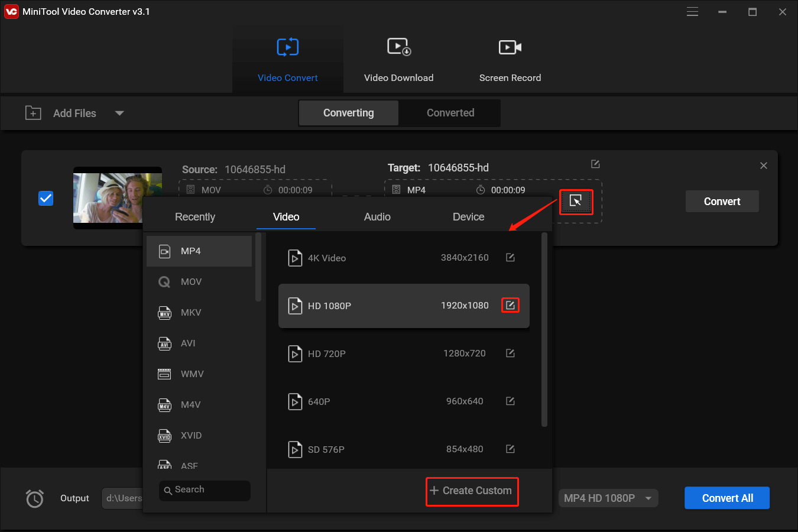
Task: Click the XVID format icon
Action: click(164, 436)
